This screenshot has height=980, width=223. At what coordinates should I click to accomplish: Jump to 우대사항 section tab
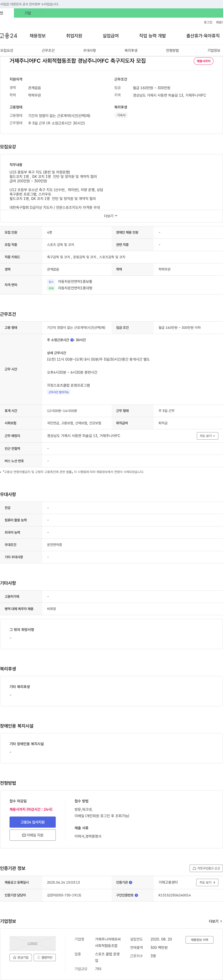click(x=90, y=51)
